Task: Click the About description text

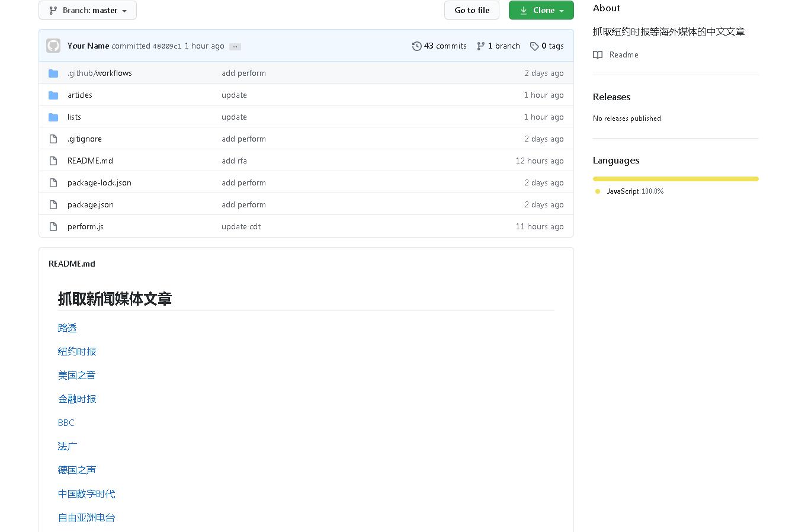Action: click(669, 31)
